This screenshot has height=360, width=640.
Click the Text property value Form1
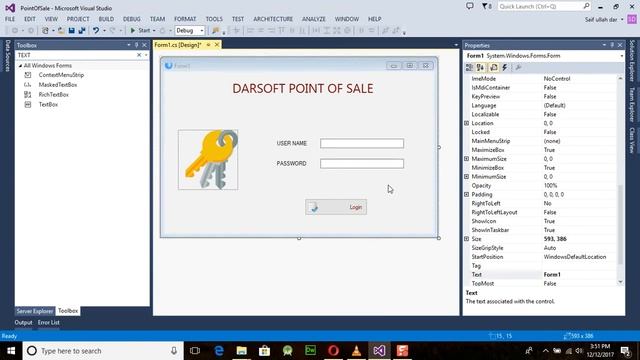[x=552, y=275]
